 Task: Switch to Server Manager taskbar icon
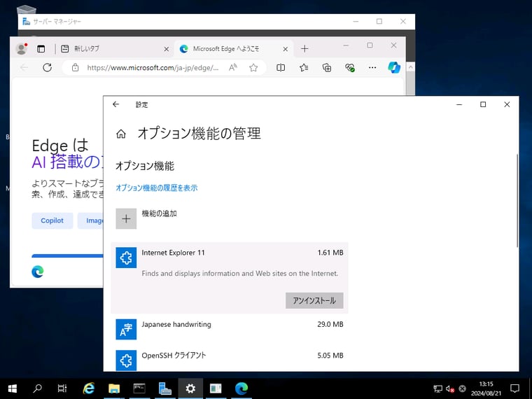click(164, 388)
